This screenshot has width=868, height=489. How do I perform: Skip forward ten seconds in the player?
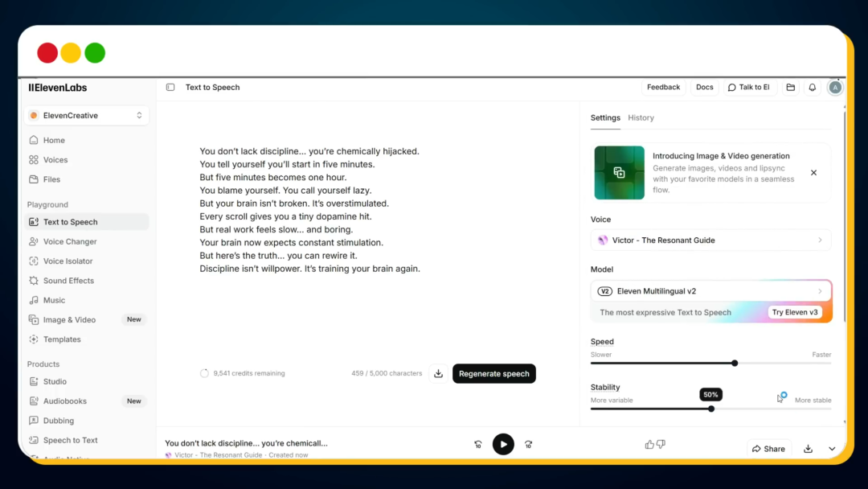[528, 444]
